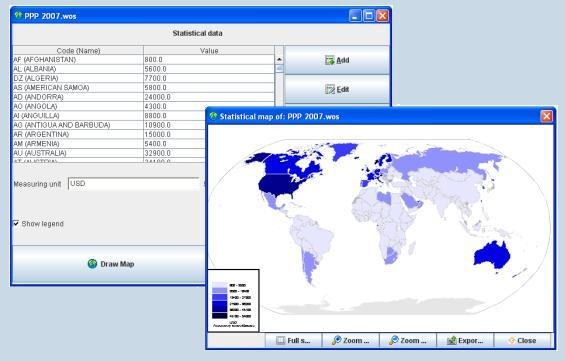The width and height of the screenshot is (565, 361).
Task: Click the Draw Map button
Action: click(110, 264)
